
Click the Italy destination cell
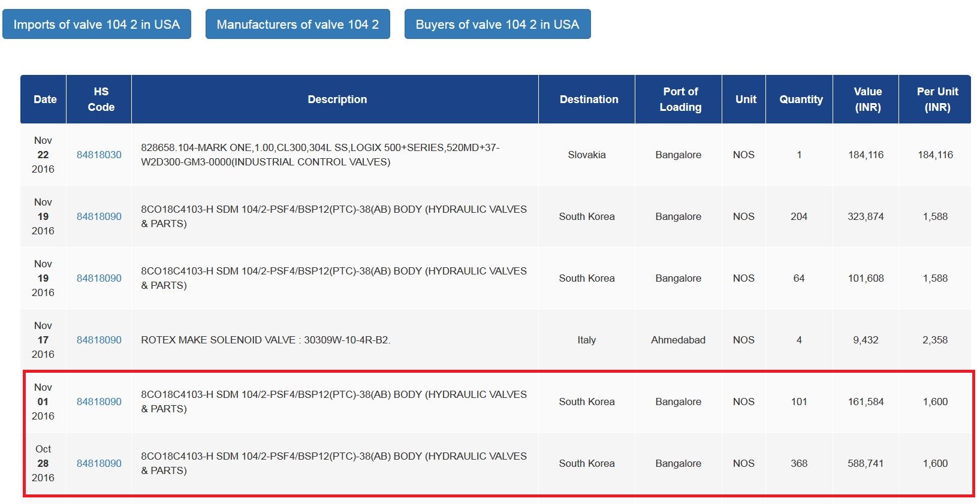[x=587, y=340]
